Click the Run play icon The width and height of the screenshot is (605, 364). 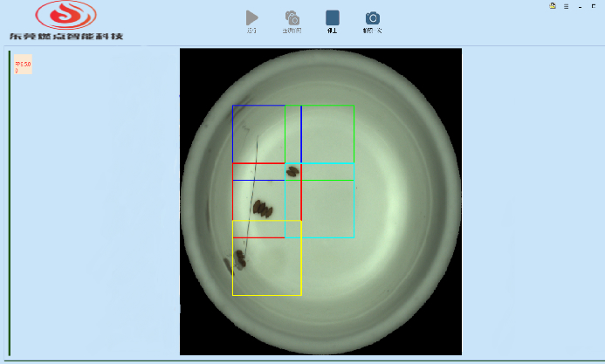click(x=252, y=18)
